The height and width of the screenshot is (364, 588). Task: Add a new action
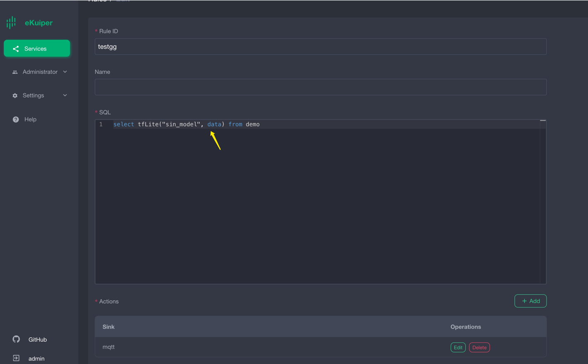point(531,301)
